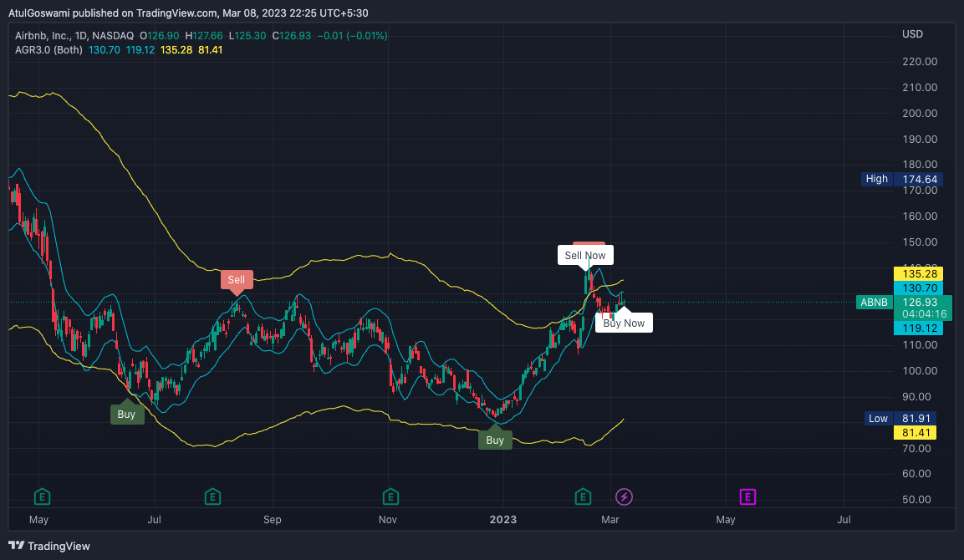Click the Mar label on the time axis

pos(610,519)
